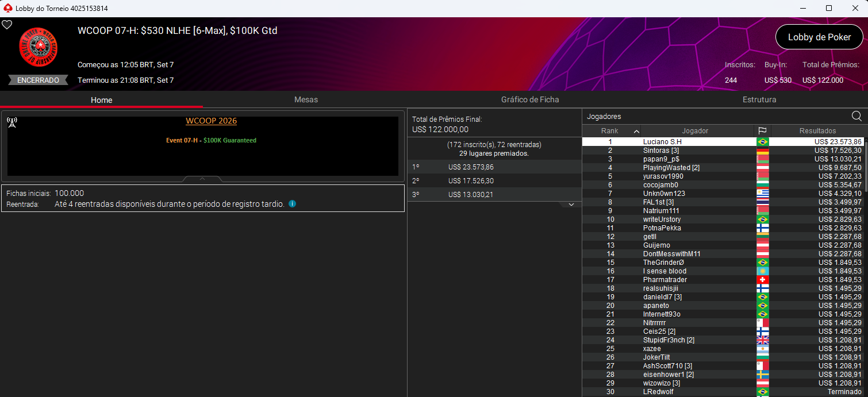Screen dimensions: 868x397
Task: Sort by Resultados column header
Action: coord(817,131)
